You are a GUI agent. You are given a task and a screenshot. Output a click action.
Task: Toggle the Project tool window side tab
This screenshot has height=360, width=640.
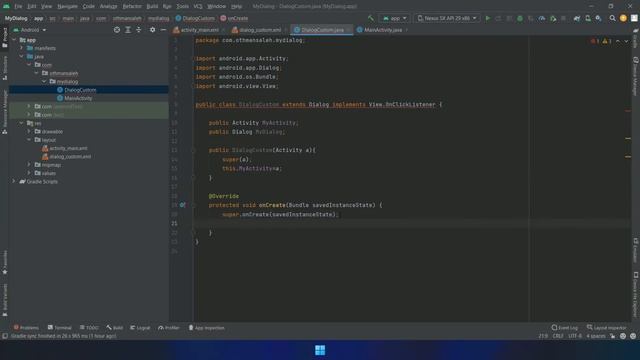pyautogui.click(x=4, y=38)
